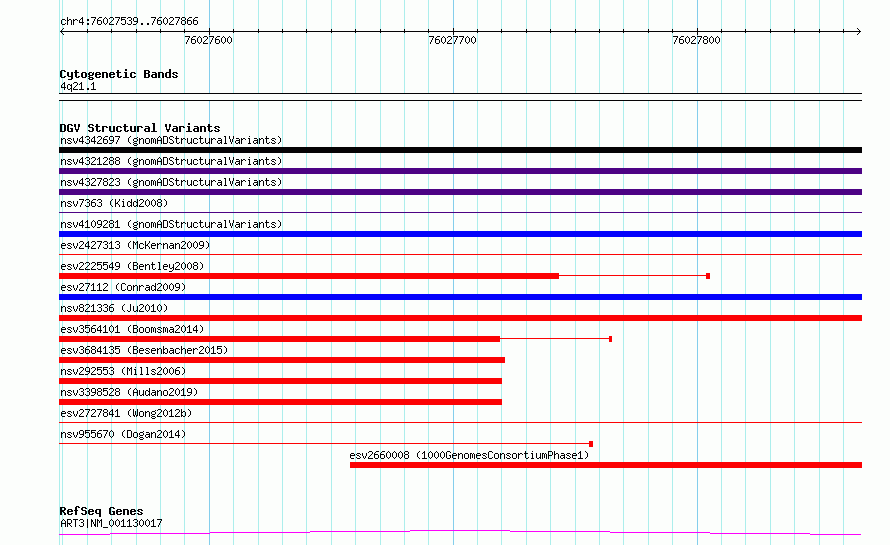Image resolution: width=890 pixels, height=545 pixels.
Task: Select the esv2427313 (McKernan2009) label
Action: click(x=135, y=245)
